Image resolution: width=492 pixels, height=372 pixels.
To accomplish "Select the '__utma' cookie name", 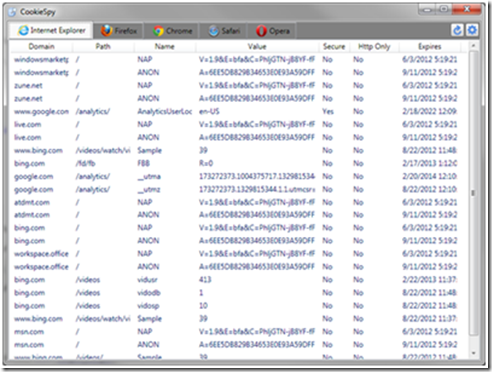I will (x=149, y=176).
